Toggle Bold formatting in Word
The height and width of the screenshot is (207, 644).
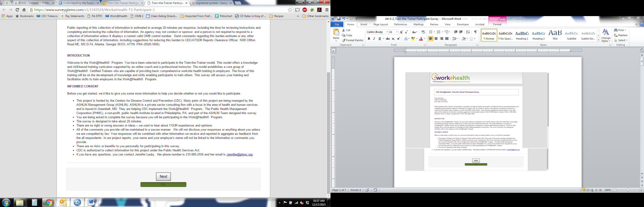click(369, 39)
